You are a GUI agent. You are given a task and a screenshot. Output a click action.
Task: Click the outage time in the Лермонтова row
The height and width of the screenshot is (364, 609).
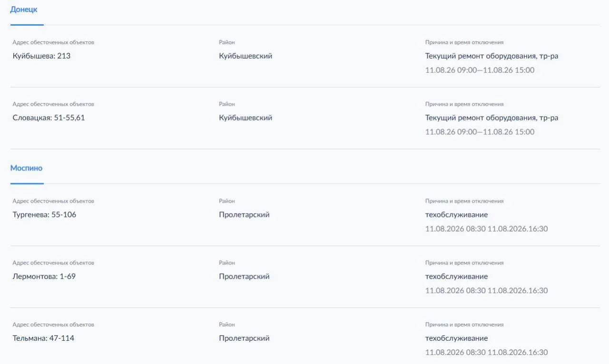click(x=486, y=291)
